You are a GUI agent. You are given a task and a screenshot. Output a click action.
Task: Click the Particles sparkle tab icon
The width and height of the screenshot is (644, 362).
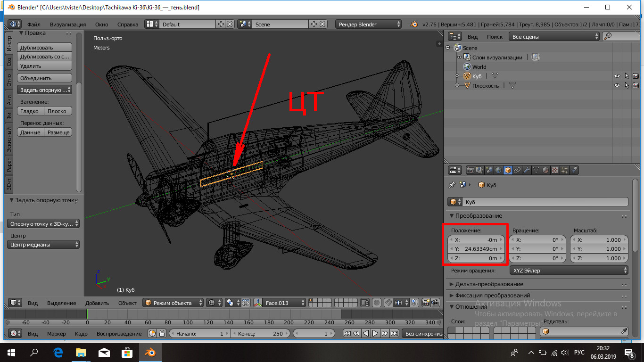[564, 170]
